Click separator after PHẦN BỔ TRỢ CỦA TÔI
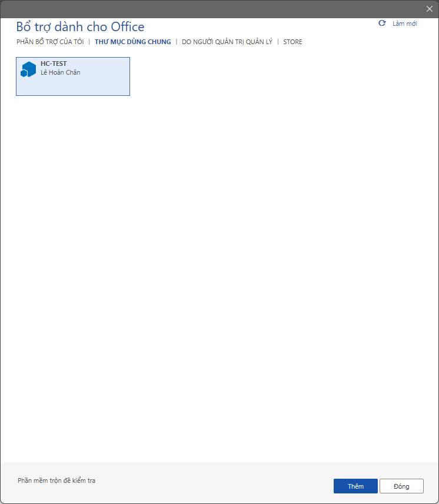This screenshot has width=439, height=504. (x=89, y=42)
